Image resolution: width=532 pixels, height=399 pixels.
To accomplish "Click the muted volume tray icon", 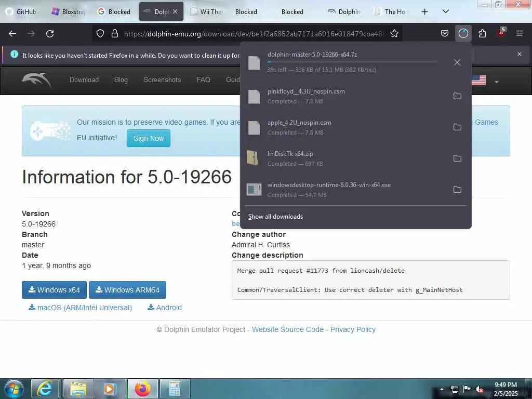I will 480,390.
